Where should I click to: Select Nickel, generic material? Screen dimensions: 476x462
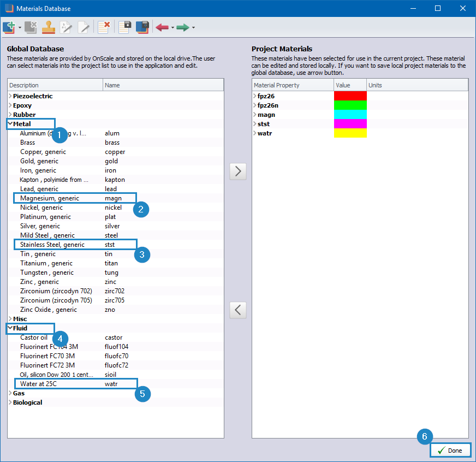tap(116, 208)
